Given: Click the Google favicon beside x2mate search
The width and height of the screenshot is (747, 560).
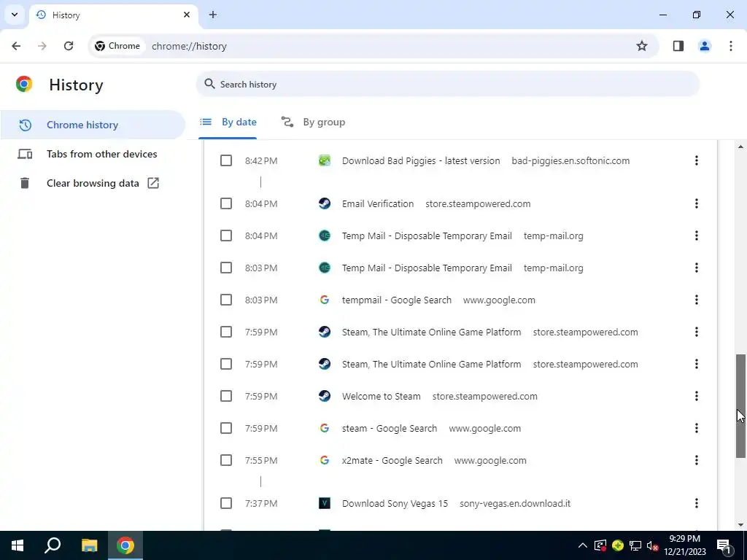Looking at the screenshot, I should click(325, 461).
